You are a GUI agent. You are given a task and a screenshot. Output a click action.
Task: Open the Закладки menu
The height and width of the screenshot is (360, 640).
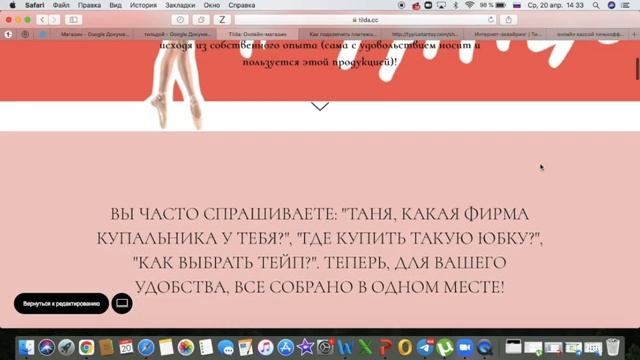(x=180, y=5)
